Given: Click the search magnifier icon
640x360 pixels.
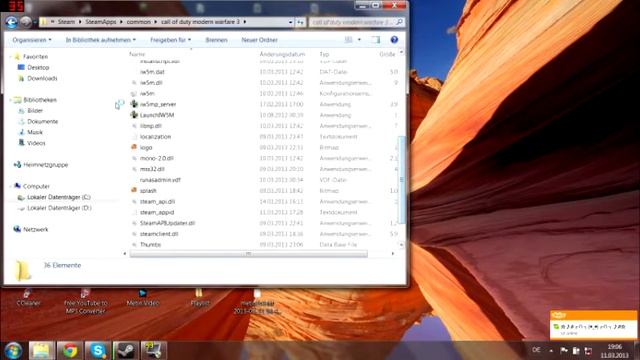Looking at the screenshot, I should point(400,22).
